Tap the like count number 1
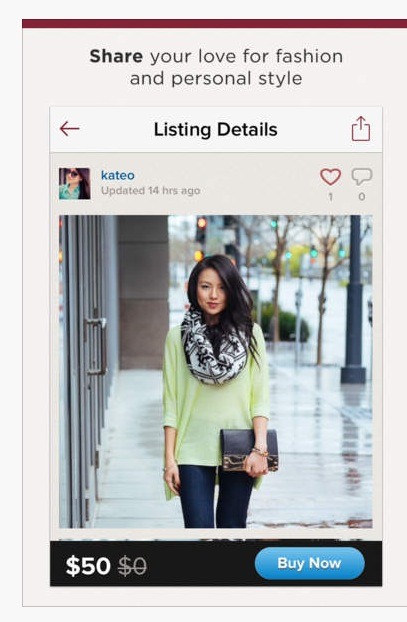Viewport: 407px width, 622px height. click(330, 197)
